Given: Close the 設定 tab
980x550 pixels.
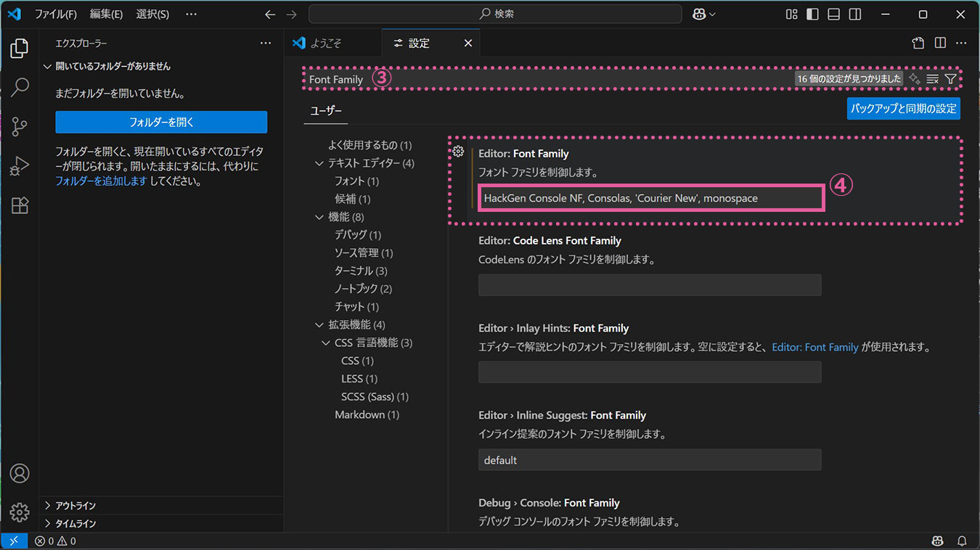Looking at the screenshot, I should pos(468,44).
